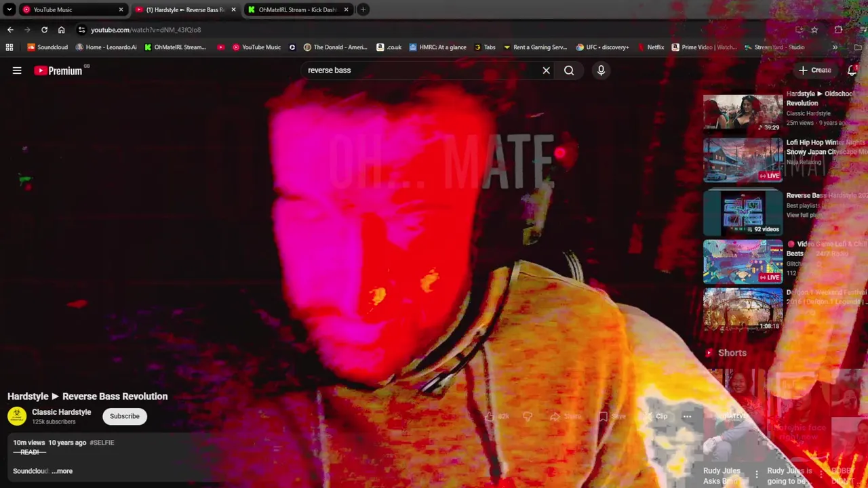Open Chrome extensions puzzle icon
This screenshot has height=488, width=868.
[x=838, y=30]
